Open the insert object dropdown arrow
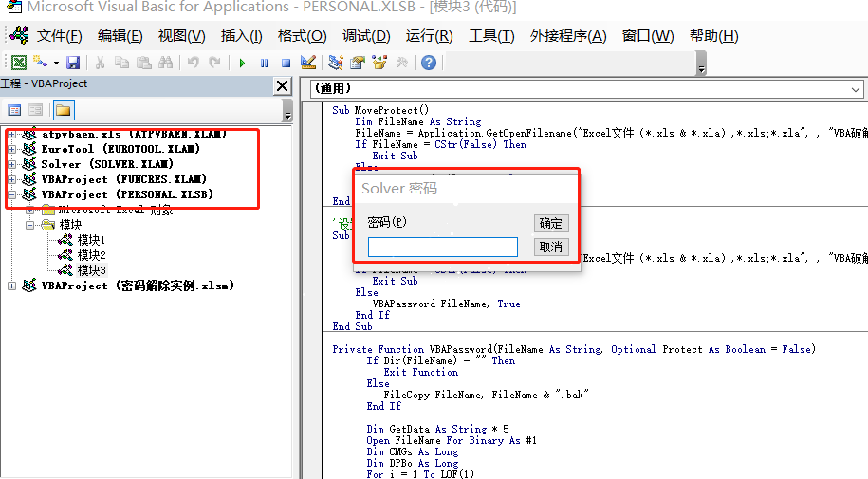Screen dimensions: 868x479 (57, 64)
